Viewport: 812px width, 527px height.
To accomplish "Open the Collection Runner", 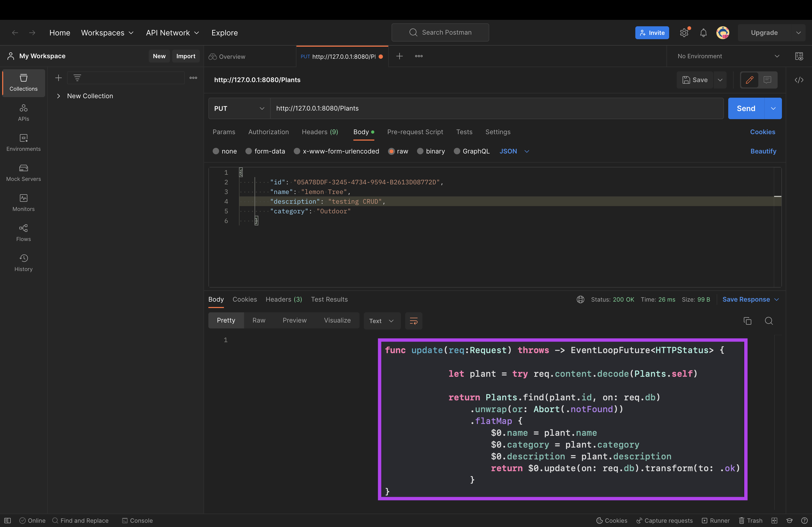I will tap(715, 521).
